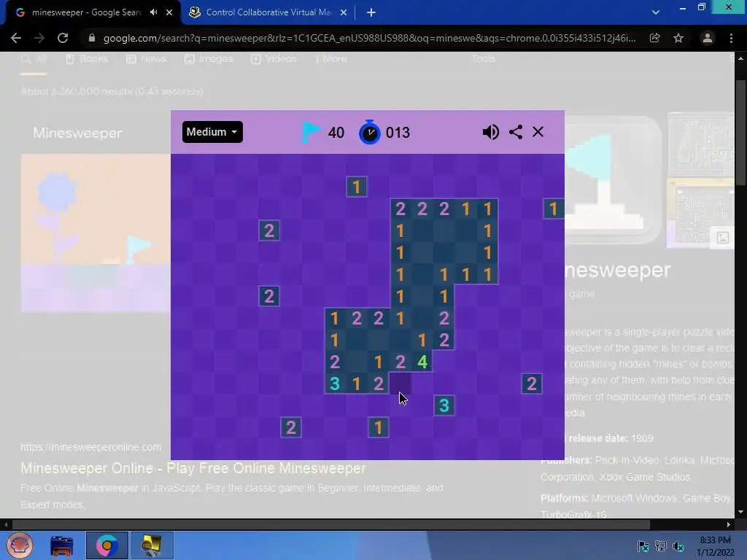Click the blue flag counter icon

pos(311,132)
